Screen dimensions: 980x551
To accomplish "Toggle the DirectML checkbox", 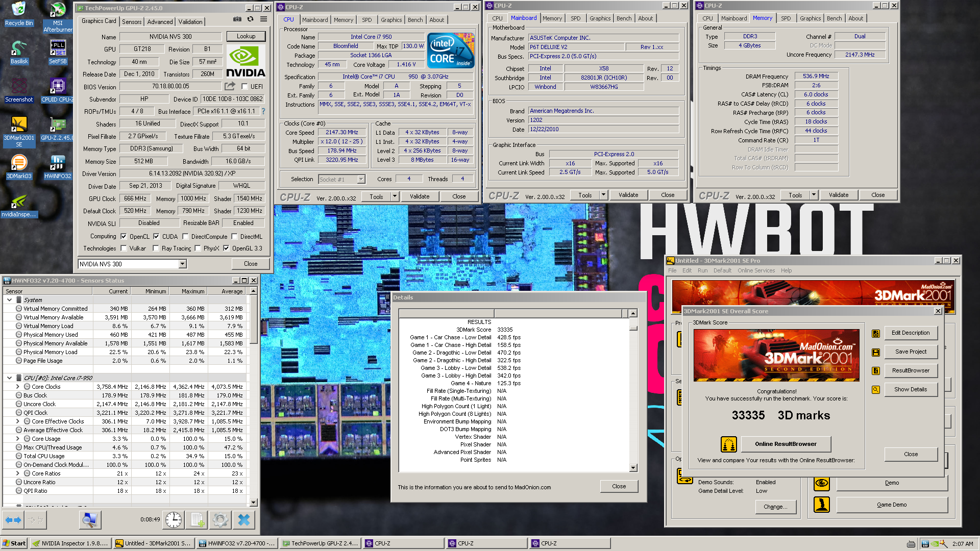I will pos(234,237).
